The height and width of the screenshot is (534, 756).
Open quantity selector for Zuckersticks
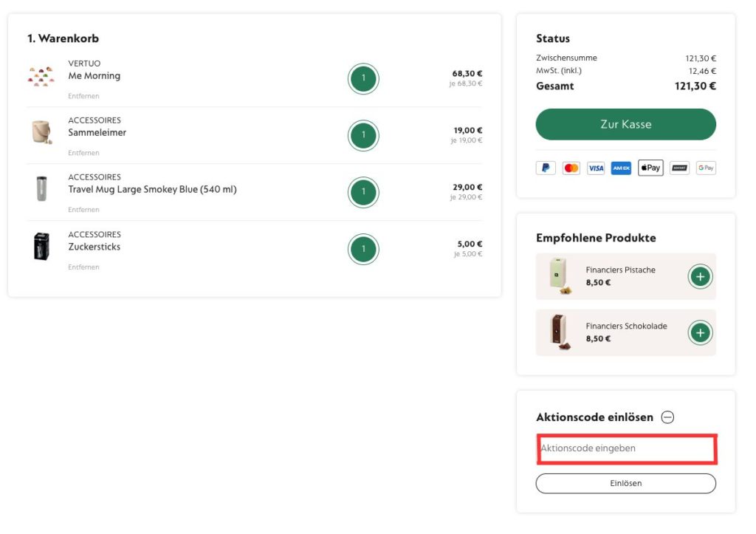tap(363, 250)
